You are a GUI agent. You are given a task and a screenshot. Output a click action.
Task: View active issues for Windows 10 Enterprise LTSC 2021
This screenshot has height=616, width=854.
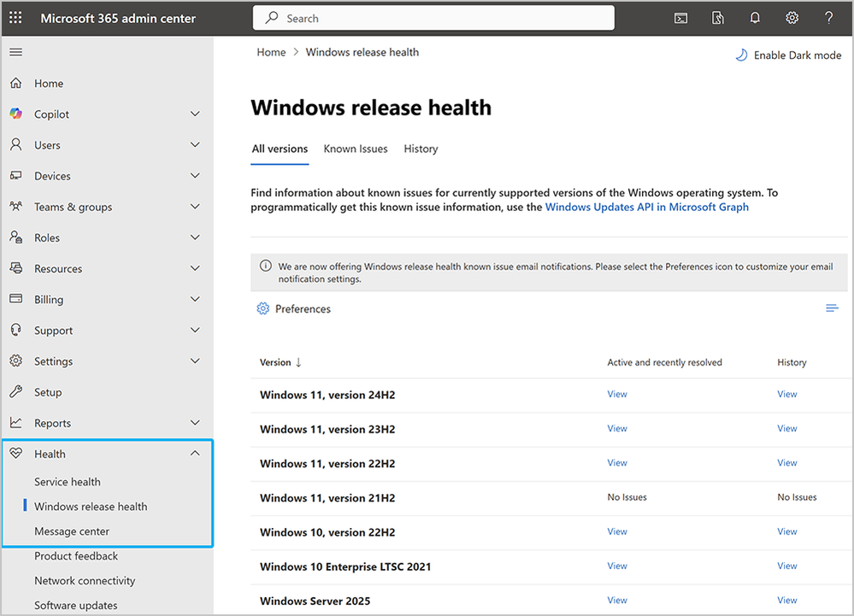tap(617, 566)
